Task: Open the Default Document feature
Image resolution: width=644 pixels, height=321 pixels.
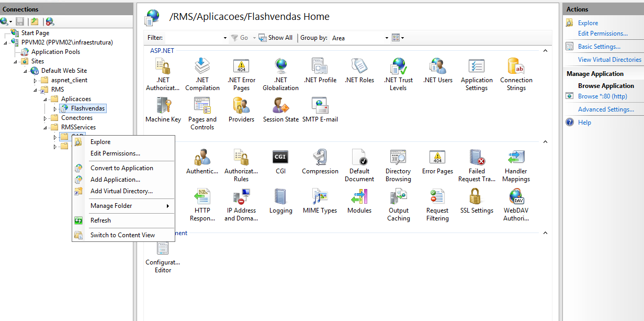Action: (x=359, y=165)
